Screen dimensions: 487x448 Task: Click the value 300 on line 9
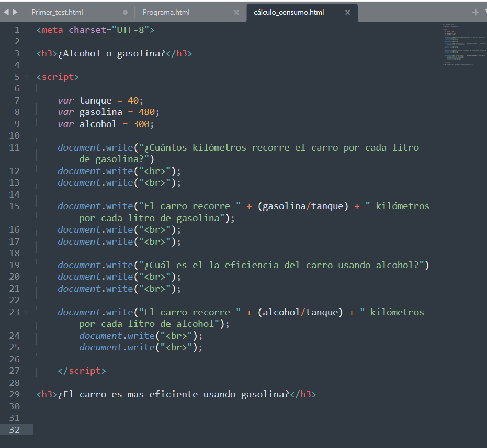(141, 124)
